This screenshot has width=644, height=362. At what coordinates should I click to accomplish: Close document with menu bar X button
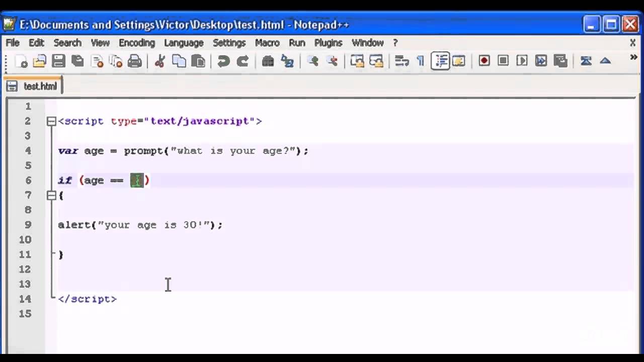click(633, 43)
